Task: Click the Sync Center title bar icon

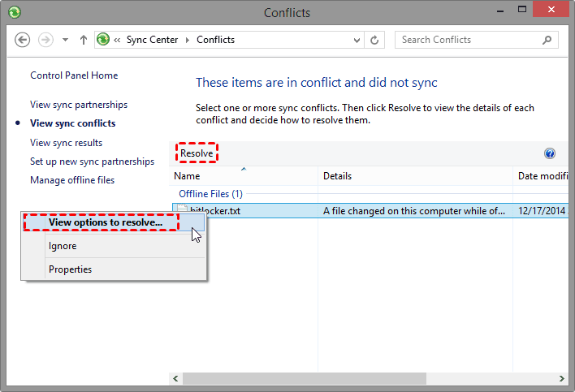Action: (x=15, y=13)
